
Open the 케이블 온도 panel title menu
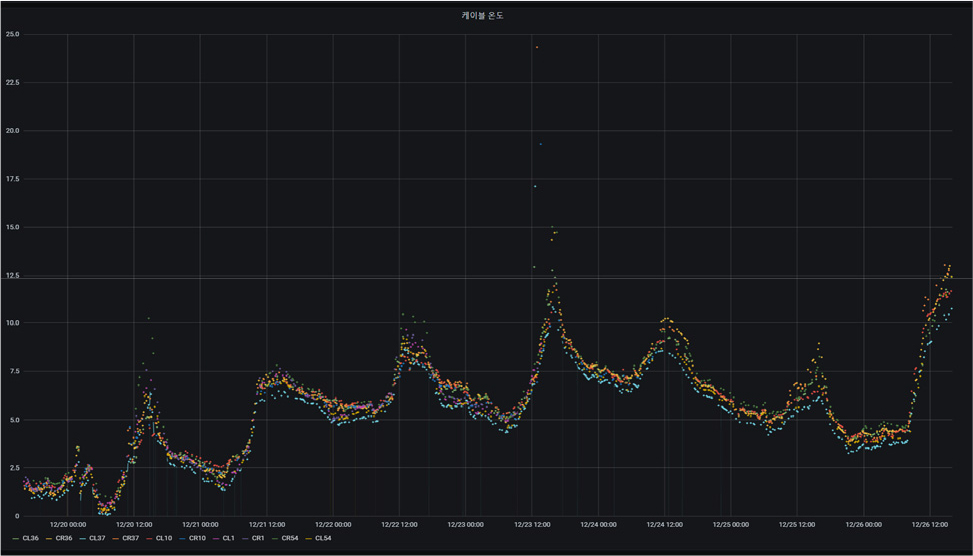click(482, 16)
